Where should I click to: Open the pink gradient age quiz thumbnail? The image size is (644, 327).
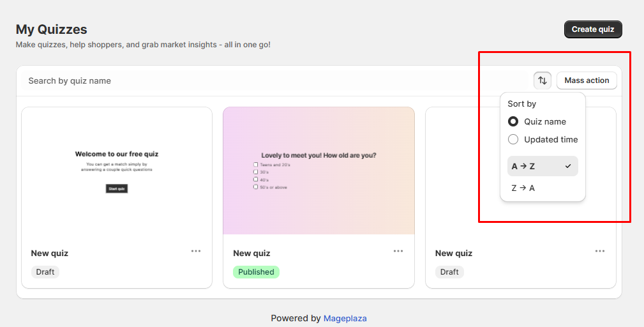pos(318,171)
